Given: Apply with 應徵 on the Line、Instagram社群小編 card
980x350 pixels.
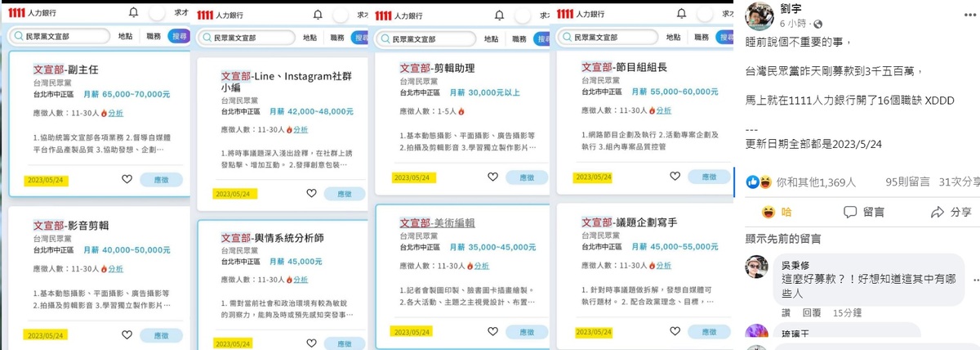Looking at the screenshot, I should click(x=345, y=194).
